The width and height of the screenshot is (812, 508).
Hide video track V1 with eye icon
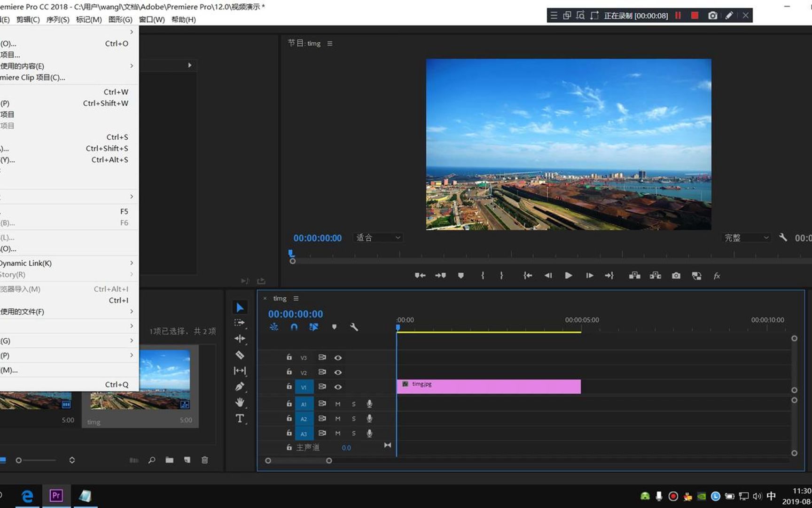tap(338, 387)
